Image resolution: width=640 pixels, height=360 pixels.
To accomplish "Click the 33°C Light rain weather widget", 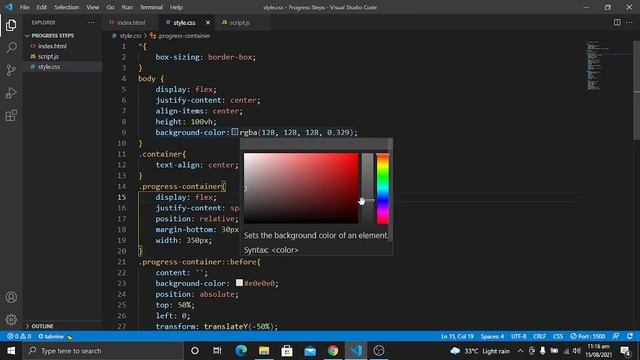I will (x=480, y=351).
